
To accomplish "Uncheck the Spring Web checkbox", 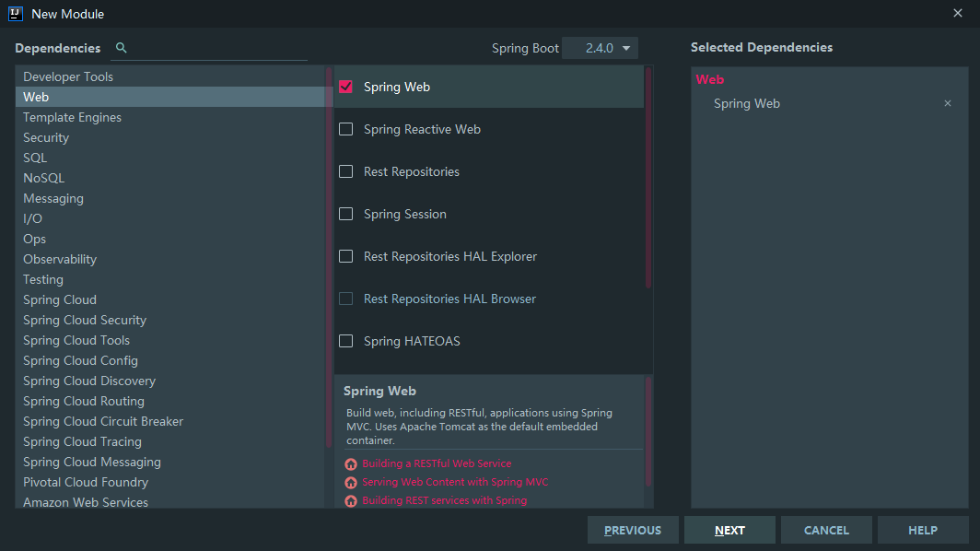I will click(345, 87).
